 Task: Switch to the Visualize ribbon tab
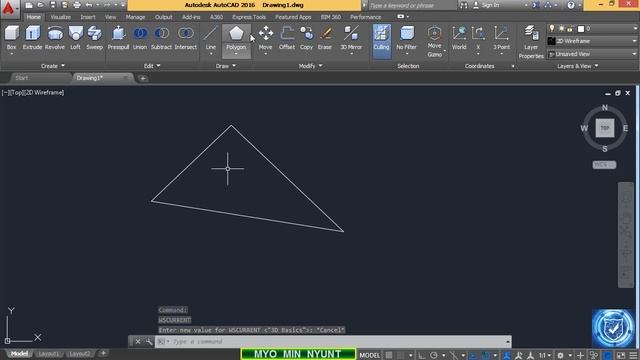tap(60, 17)
